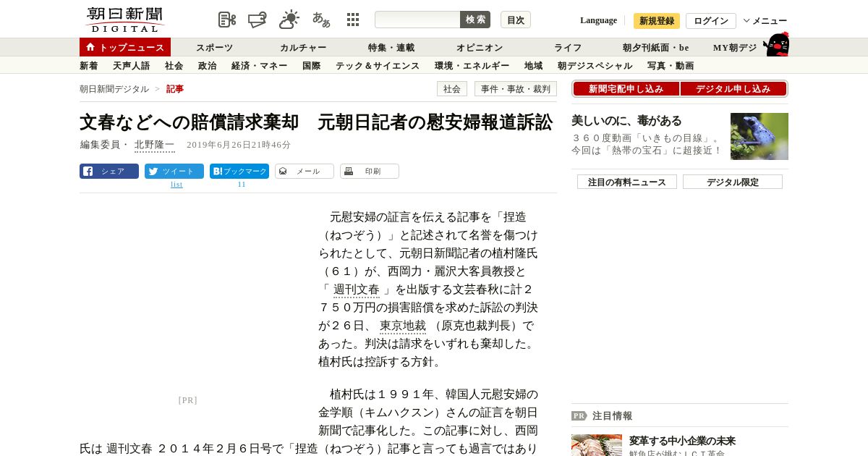This screenshot has width=868, height=456.
Task: Open the grid apps menu icon
Action: (x=353, y=20)
